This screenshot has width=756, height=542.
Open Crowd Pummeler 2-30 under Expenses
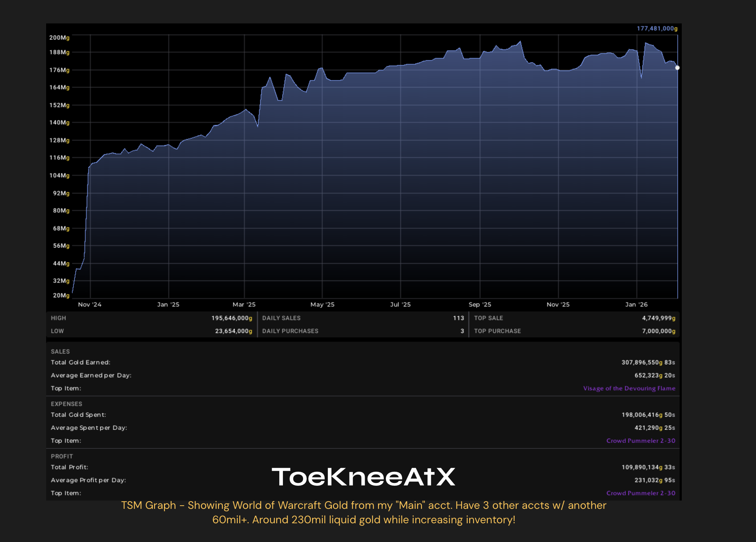(x=640, y=440)
